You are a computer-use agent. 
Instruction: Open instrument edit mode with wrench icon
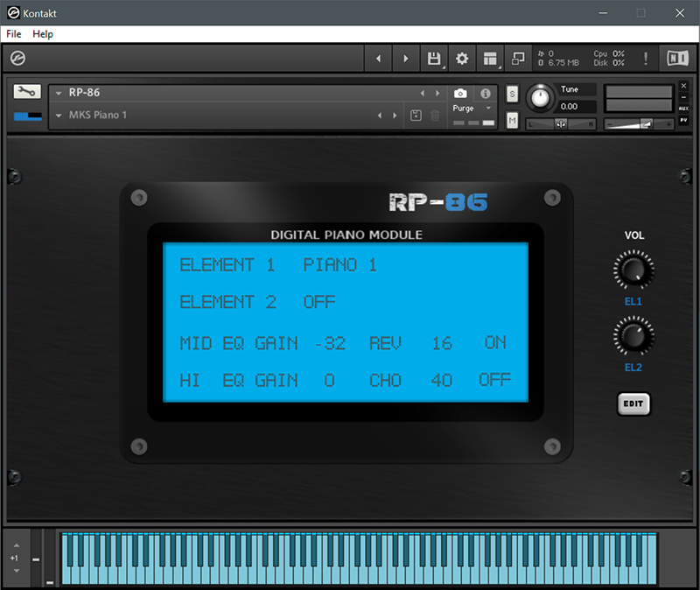pos(27,92)
